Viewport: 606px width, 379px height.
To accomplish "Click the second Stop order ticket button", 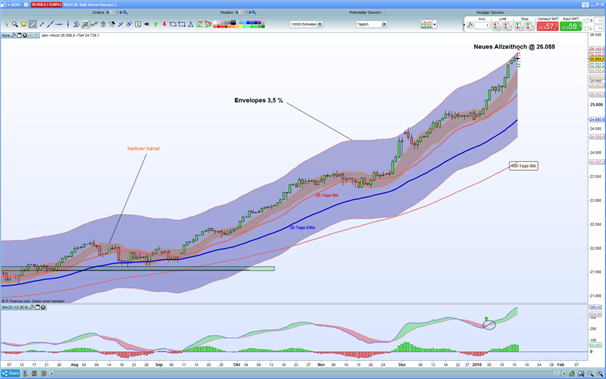I will click(x=530, y=26).
